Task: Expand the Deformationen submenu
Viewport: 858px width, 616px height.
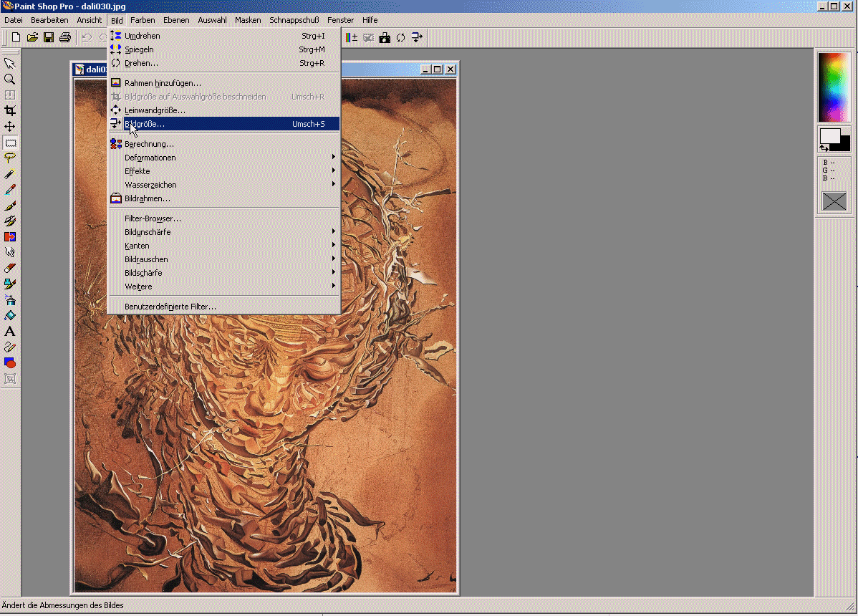Action: pyautogui.click(x=224, y=158)
